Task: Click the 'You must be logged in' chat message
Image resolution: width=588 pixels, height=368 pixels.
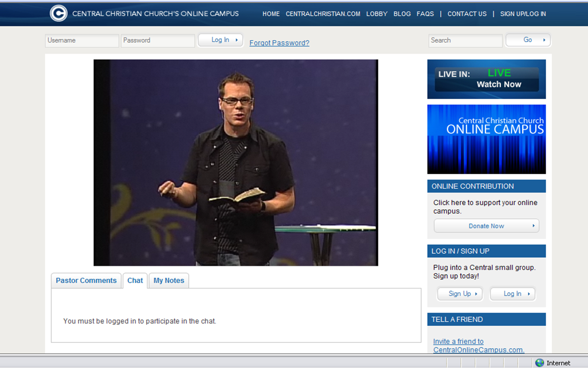Action: point(140,321)
